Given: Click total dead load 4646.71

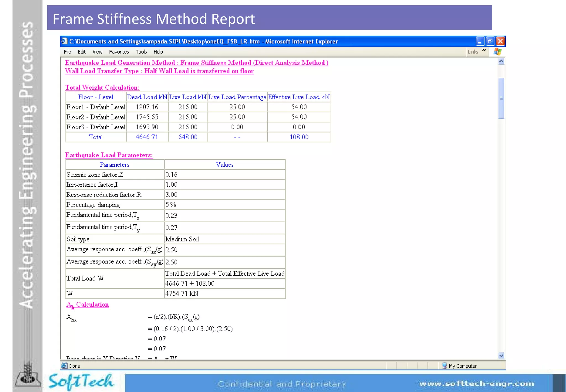Looking at the screenshot, I should (x=147, y=137).
